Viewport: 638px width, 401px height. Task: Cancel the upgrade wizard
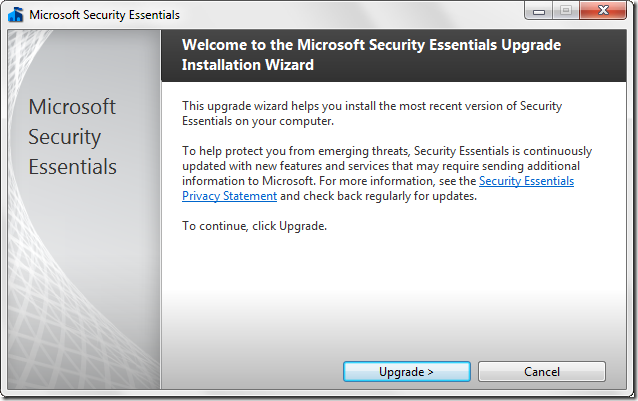[541, 372]
